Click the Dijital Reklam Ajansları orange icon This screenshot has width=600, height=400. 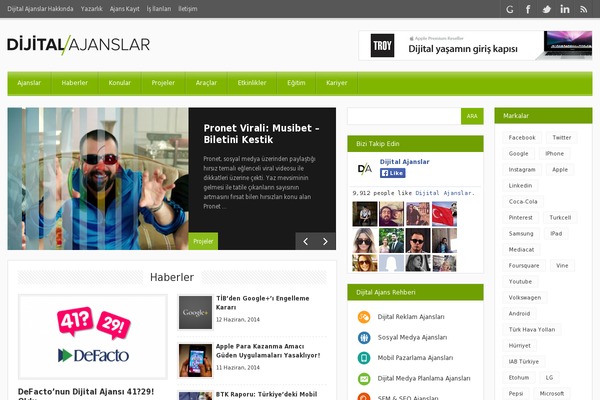[364, 317]
